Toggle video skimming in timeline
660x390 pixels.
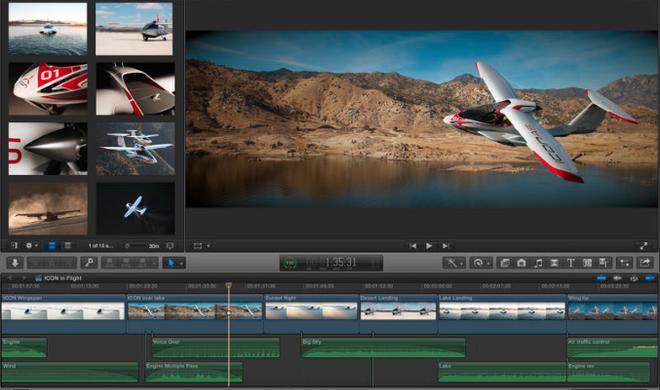tap(601, 278)
